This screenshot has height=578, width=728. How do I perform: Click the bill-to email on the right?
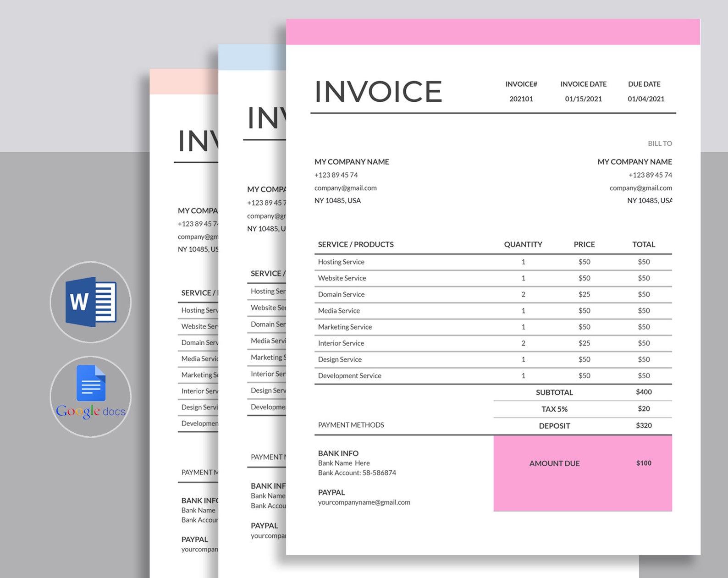[641, 188]
